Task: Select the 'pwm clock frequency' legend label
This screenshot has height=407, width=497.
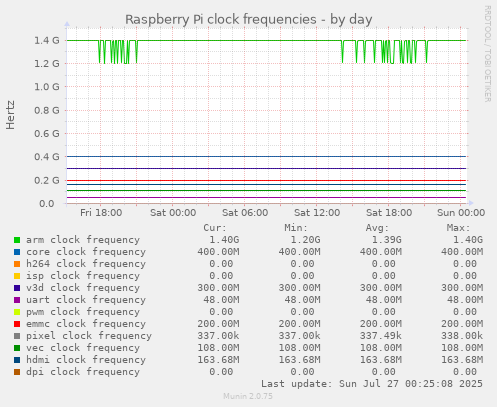Action: pyautogui.click(x=83, y=312)
